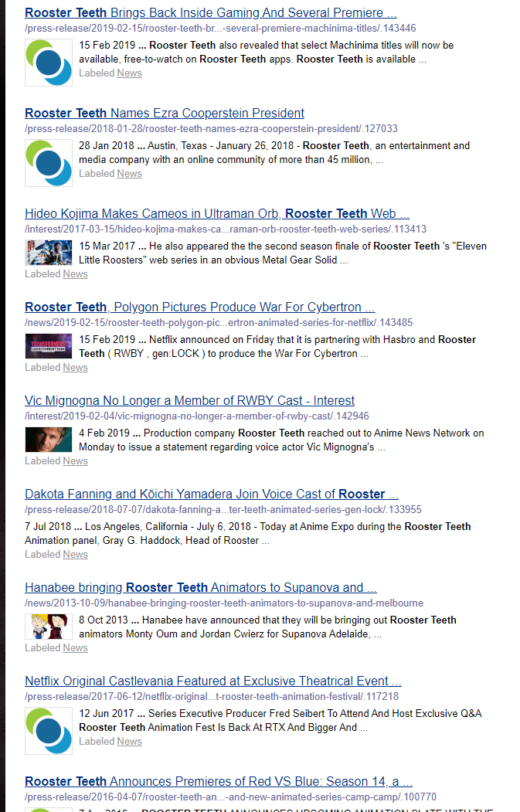This screenshot has width=520, height=812.
Task: Click the News label under the Ezra Cooperstein result
Action: click(129, 174)
